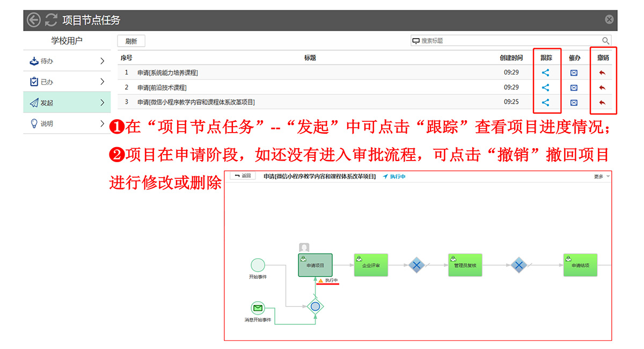The width and height of the screenshot is (644, 349).
Task: Click the reminder envelope icon for row 1
Action: coord(574,72)
